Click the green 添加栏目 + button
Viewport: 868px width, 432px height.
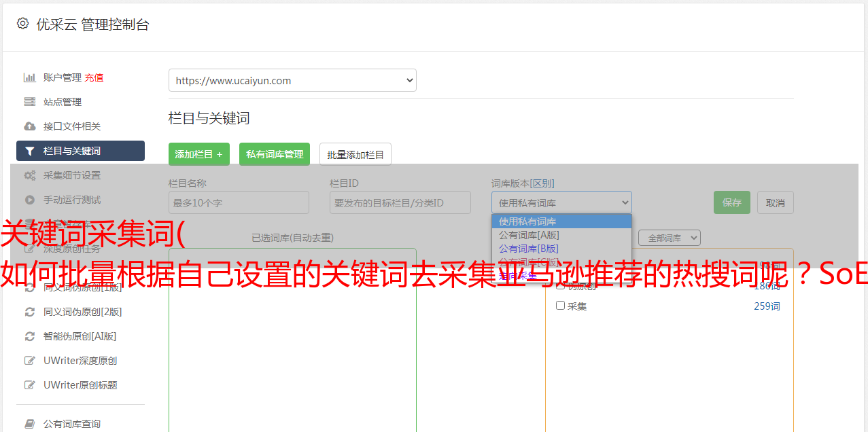click(199, 154)
